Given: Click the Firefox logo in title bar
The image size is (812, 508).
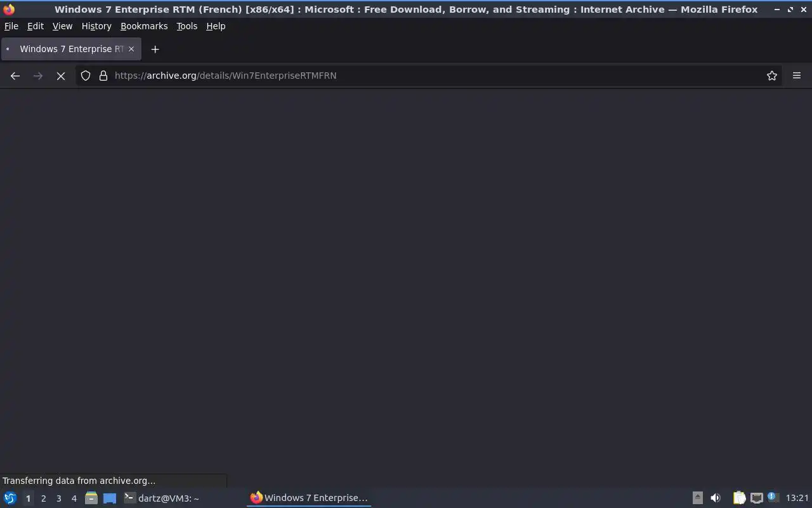Looking at the screenshot, I should click(x=9, y=9).
